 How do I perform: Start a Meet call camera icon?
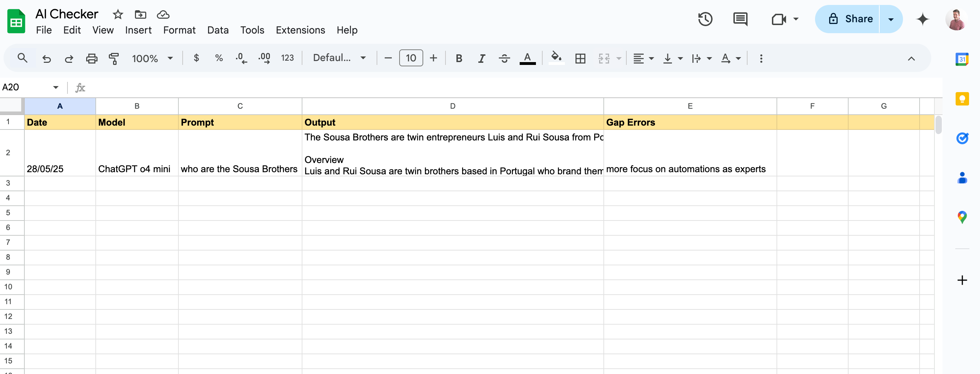click(x=779, y=19)
